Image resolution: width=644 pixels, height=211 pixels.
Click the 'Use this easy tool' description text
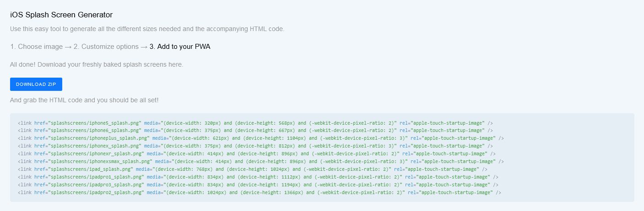(147, 29)
